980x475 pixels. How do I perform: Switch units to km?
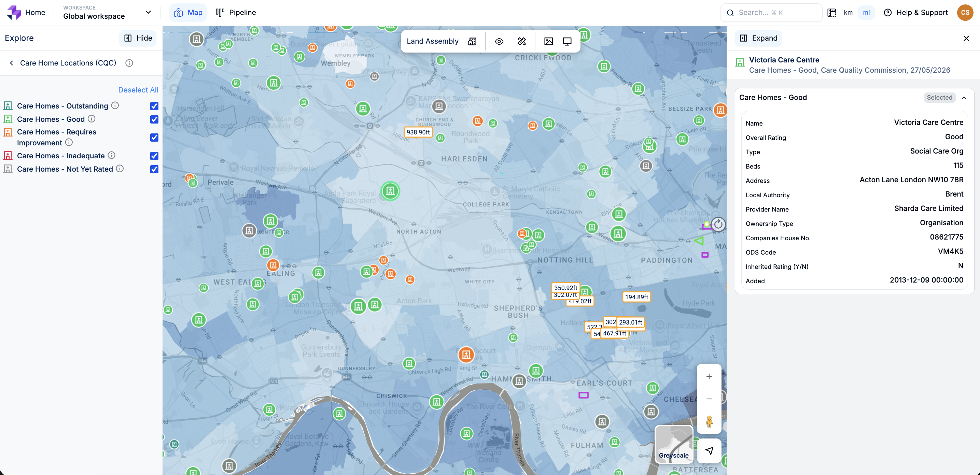click(x=848, y=13)
